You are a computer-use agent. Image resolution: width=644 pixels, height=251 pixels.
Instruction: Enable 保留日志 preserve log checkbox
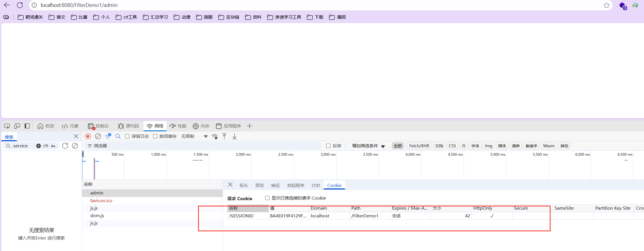127,136
